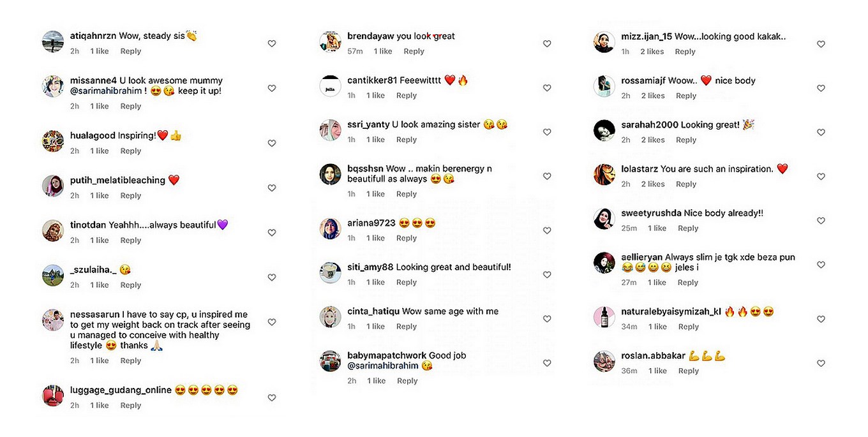This screenshot has height=437, width=868.
Task: Reply to missanne4's comment
Action: coord(131,107)
